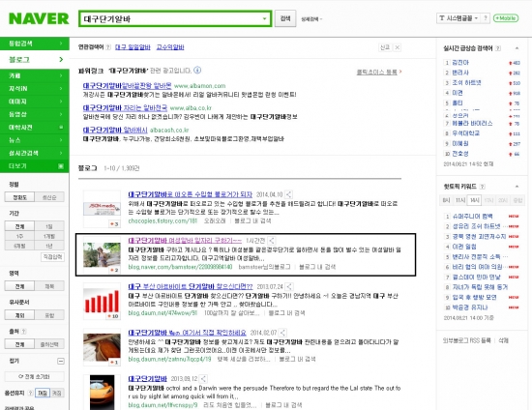The height and width of the screenshot is (410, 532).
Task: Select 1년 period filter
Action: (x=49, y=246)
